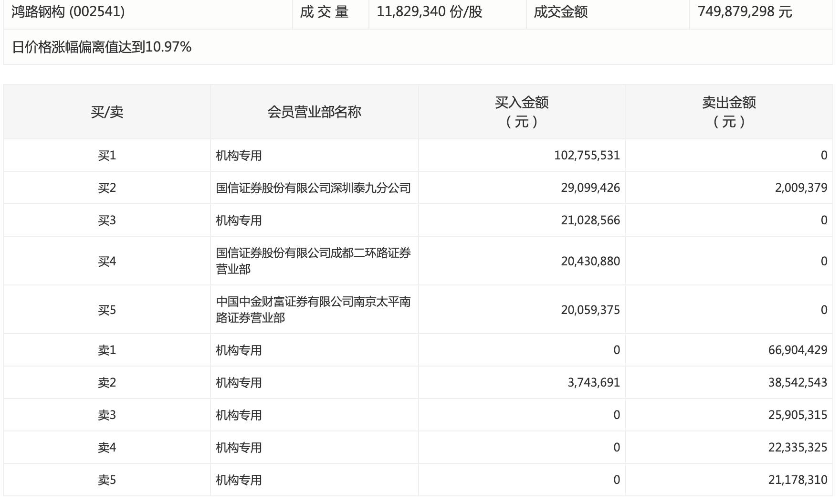Select 机构专用 in the 卖1 row
The height and width of the screenshot is (504, 840).
click(239, 350)
